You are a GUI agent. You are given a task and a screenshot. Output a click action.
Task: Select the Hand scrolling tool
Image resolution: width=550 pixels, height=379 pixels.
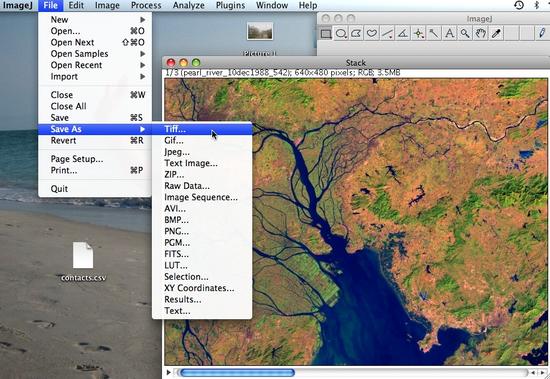480,34
